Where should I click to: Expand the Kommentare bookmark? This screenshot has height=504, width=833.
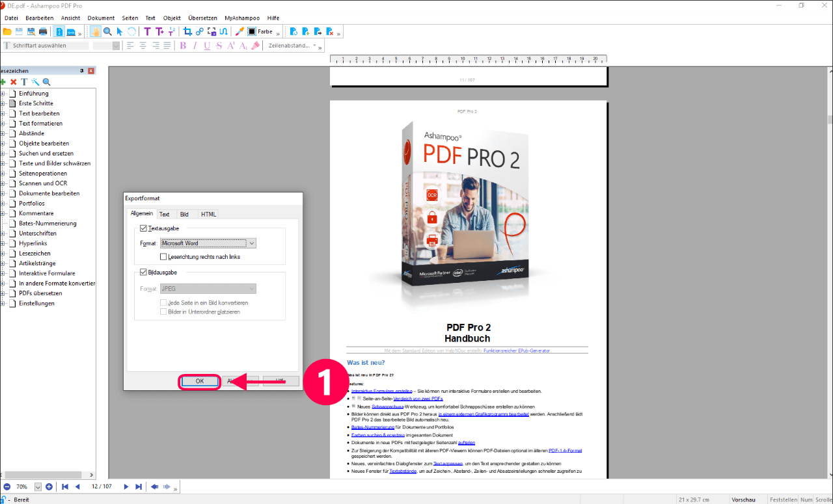tap(3, 213)
